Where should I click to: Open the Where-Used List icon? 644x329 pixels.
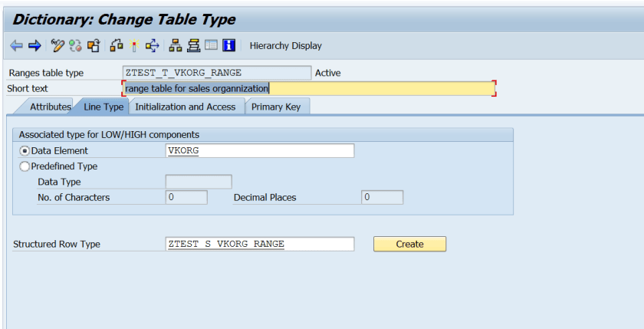click(152, 45)
